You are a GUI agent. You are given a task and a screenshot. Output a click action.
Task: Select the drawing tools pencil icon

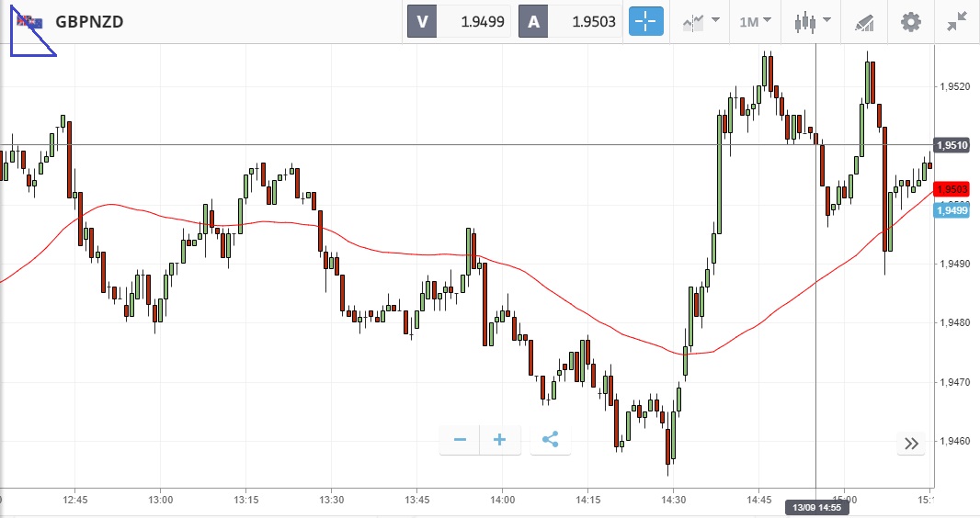tap(865, 21)
